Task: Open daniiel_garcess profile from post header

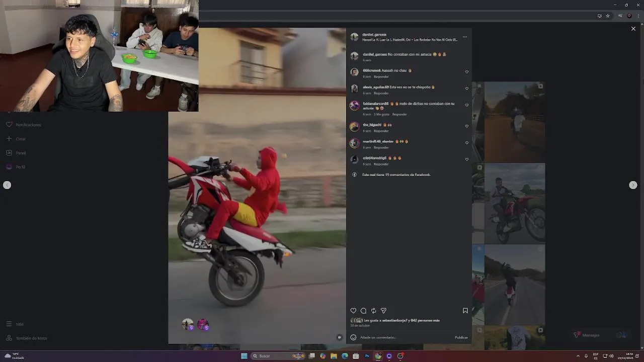Action: pos(374,35)
